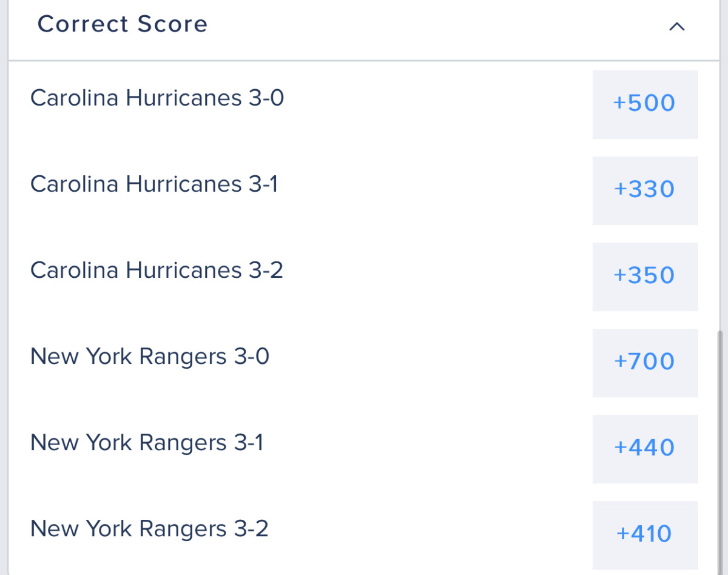Image resolution: width=728 pixels, height=575 pixels.
Task: Select the +330 odds for Hurricanes 3-1
Action: pyautogui.click(x=645, y=190)
